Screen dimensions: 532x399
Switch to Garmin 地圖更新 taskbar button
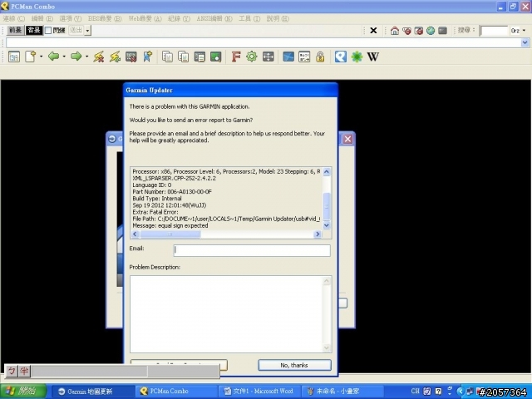92,392
